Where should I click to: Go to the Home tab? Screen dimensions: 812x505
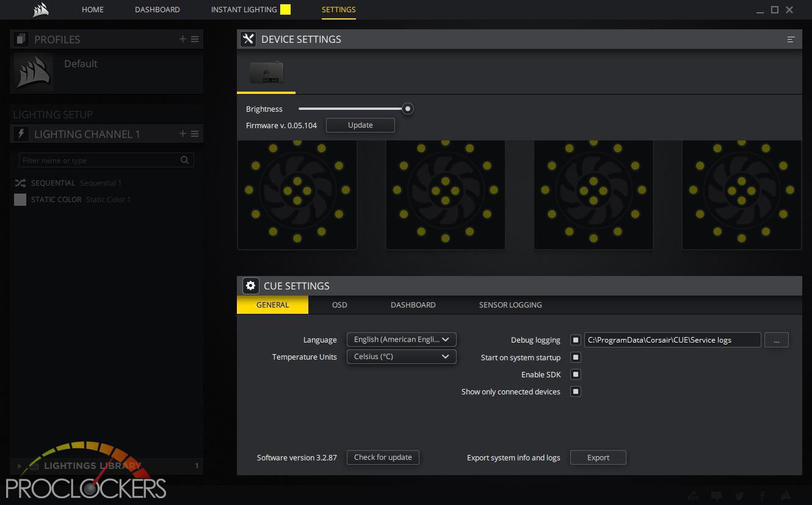click(x=93, y=9)
